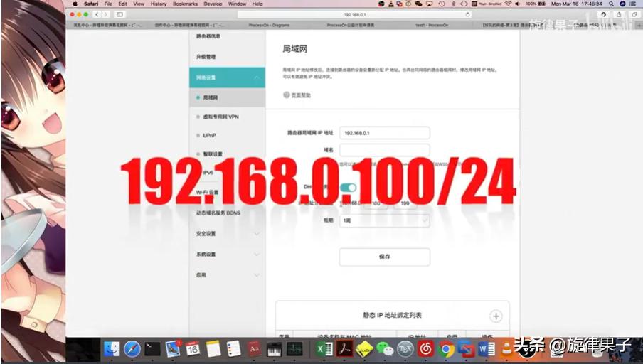Launch Google Chrome from the dock
This screenshot has width=643, height=364.
coord(446,349)
